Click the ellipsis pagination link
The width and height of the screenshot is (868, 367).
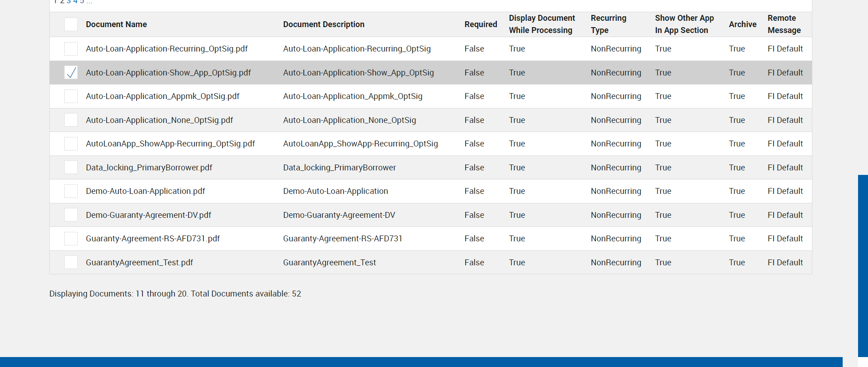pyautogui.click(x=90, y=2)
